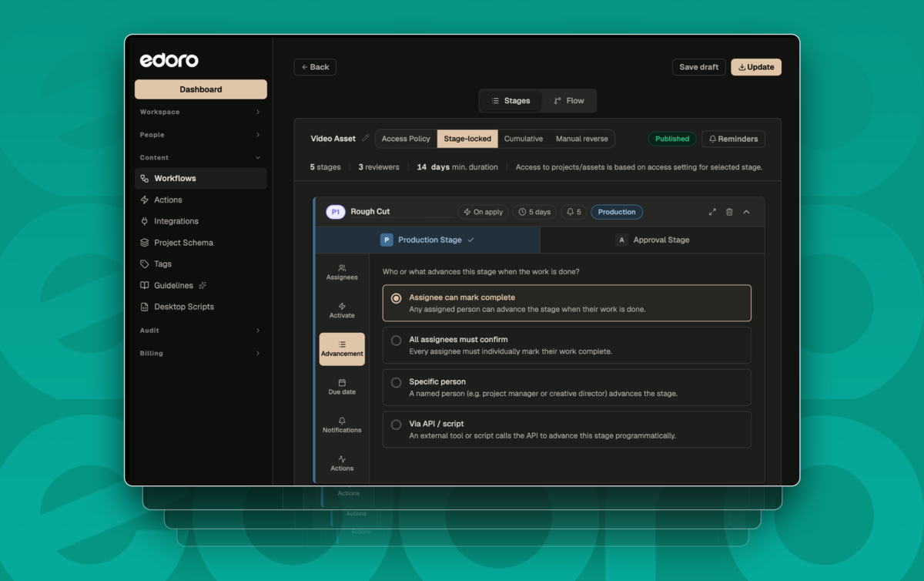Open the Notifications section of the stage
The width and height of the screenshot is (924, 581).
342,425
